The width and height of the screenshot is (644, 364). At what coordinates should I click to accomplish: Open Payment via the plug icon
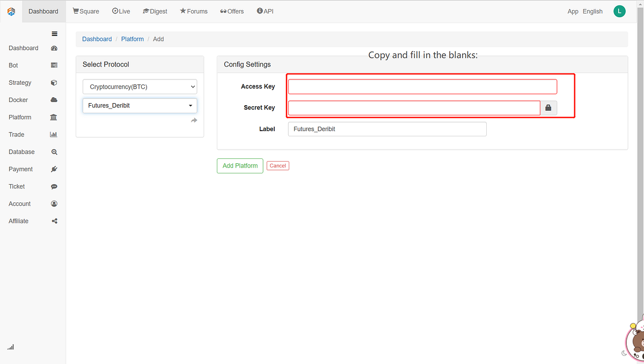[x=54, y=169]
